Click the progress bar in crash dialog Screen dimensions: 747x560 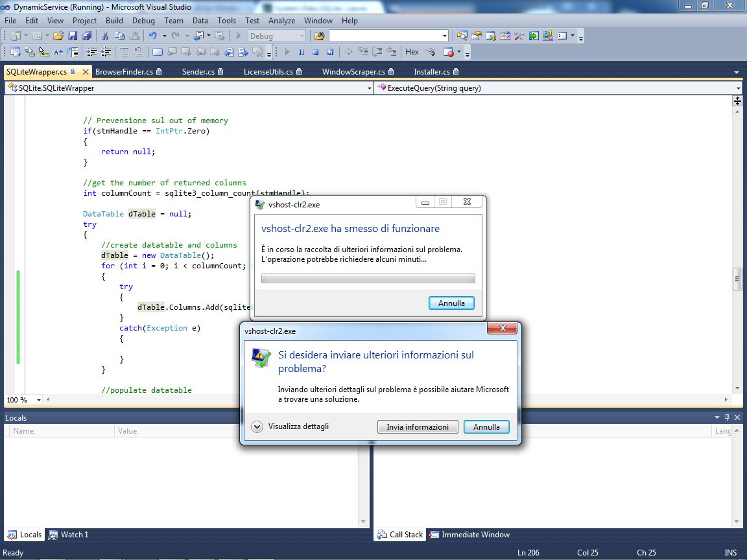click(368, 278)
